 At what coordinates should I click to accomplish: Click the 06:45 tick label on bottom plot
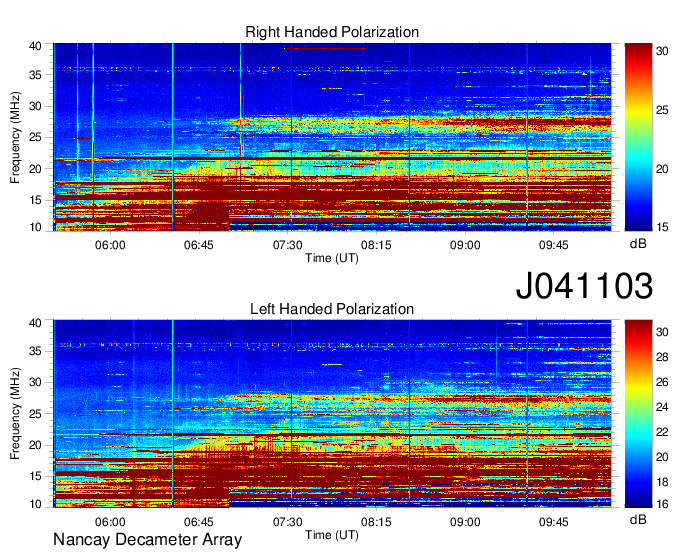199,522
